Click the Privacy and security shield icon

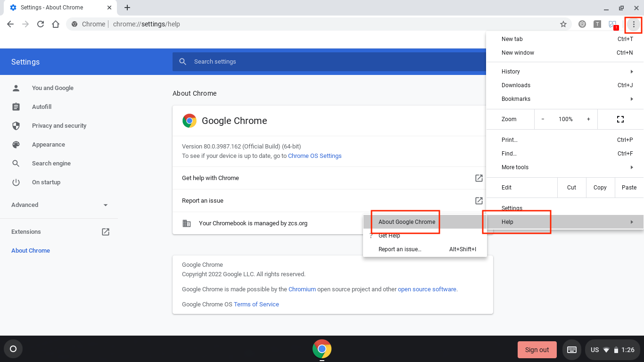(x=16, y=126)
